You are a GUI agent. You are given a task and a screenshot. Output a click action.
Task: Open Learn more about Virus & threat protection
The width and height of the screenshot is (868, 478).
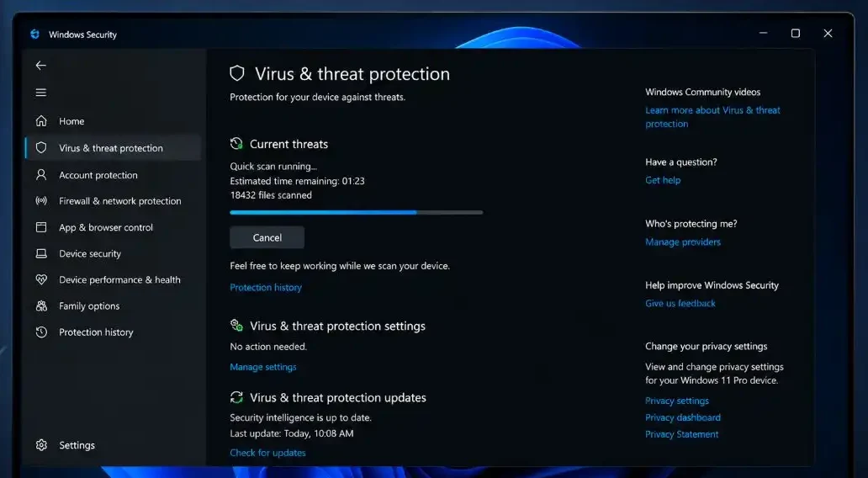click(712, 117)
